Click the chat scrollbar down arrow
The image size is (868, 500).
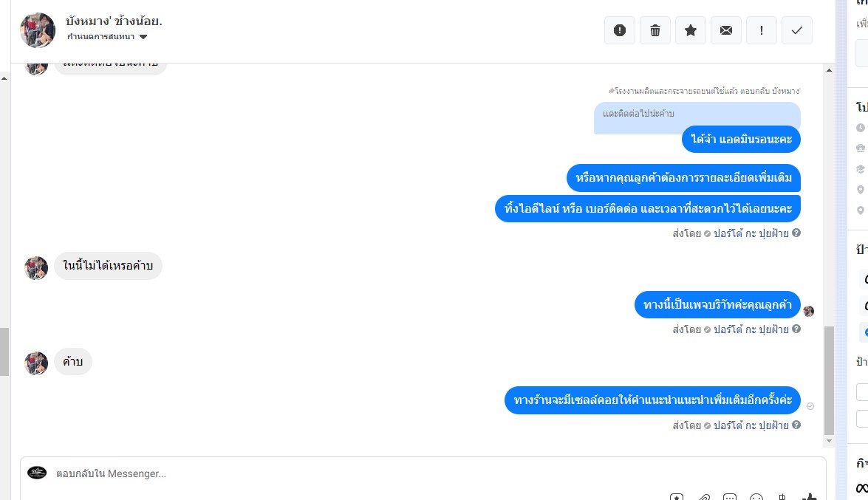pyautogui.click(x=829, y=442)
